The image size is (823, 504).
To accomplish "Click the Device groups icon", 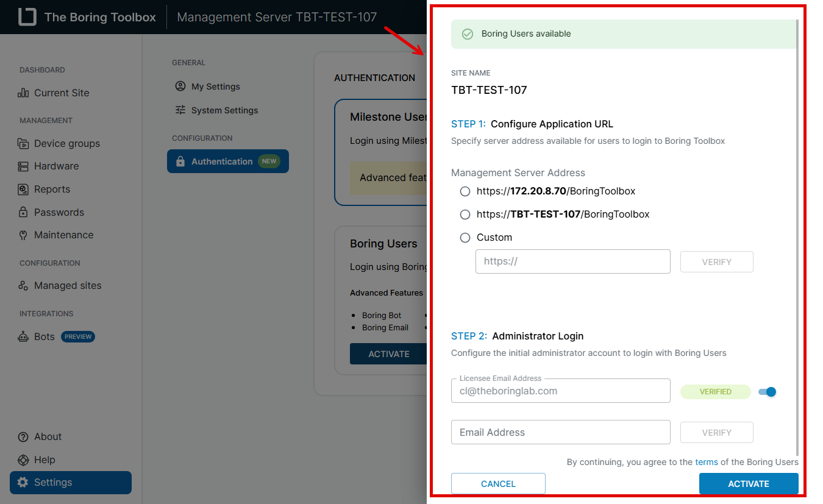I will [23, 144].
